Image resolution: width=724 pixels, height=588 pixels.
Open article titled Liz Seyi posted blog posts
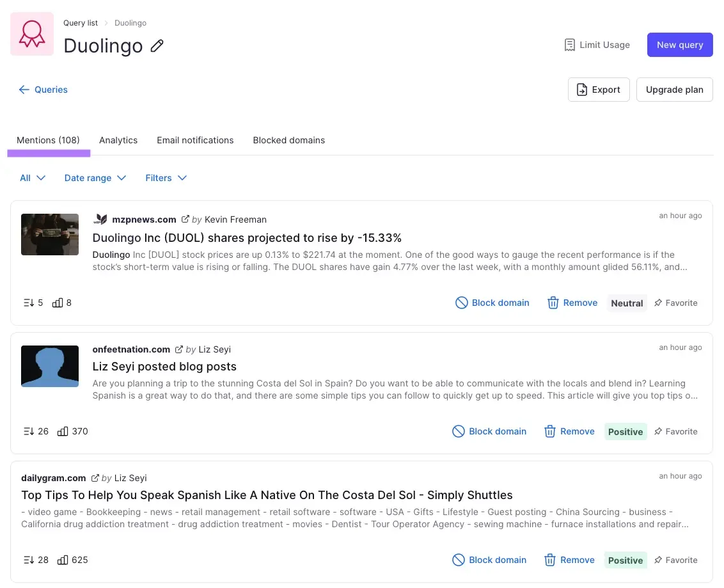click(164, 366)
